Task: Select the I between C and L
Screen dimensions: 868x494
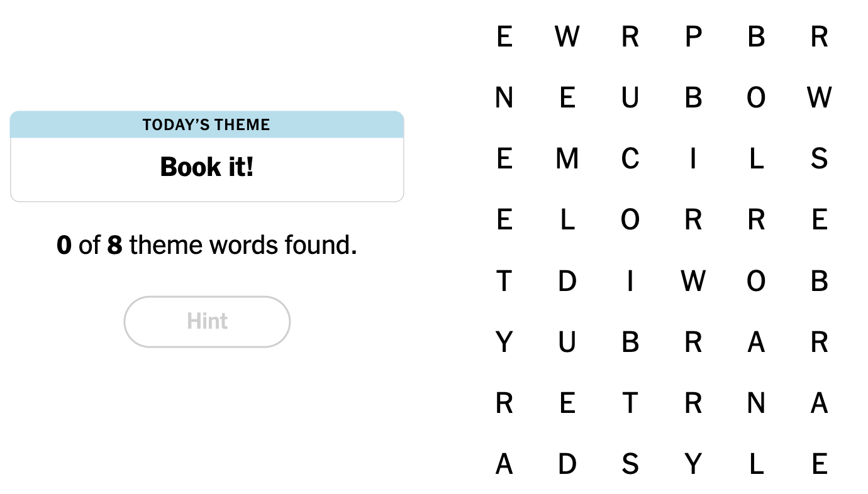Action: (693, 159)
